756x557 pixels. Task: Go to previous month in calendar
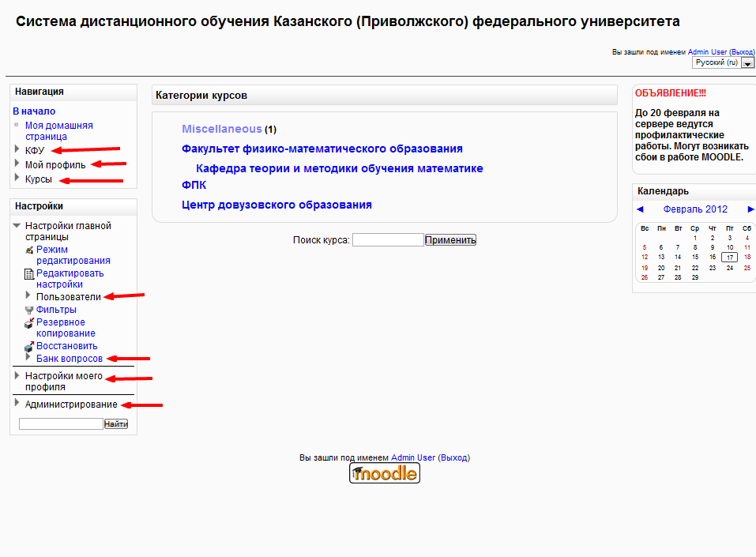641,209
